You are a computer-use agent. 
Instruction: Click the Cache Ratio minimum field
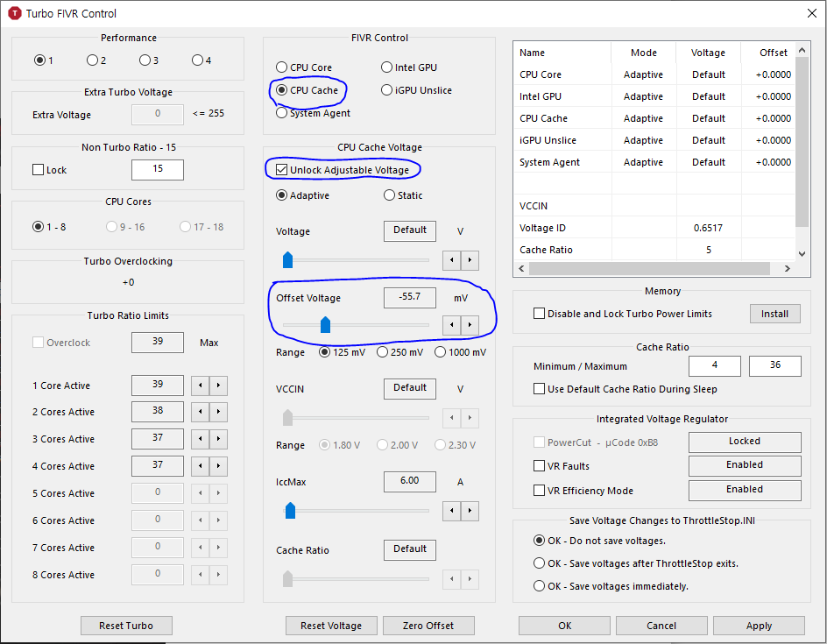point(715,366)
